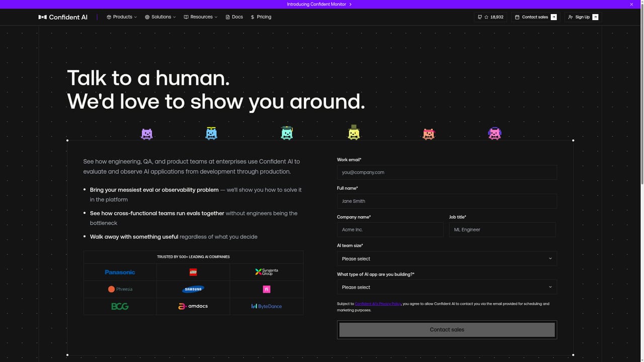The image size is (644, 362).
Task: Click the Panasonic logo
Action: (x=120, y=272)
